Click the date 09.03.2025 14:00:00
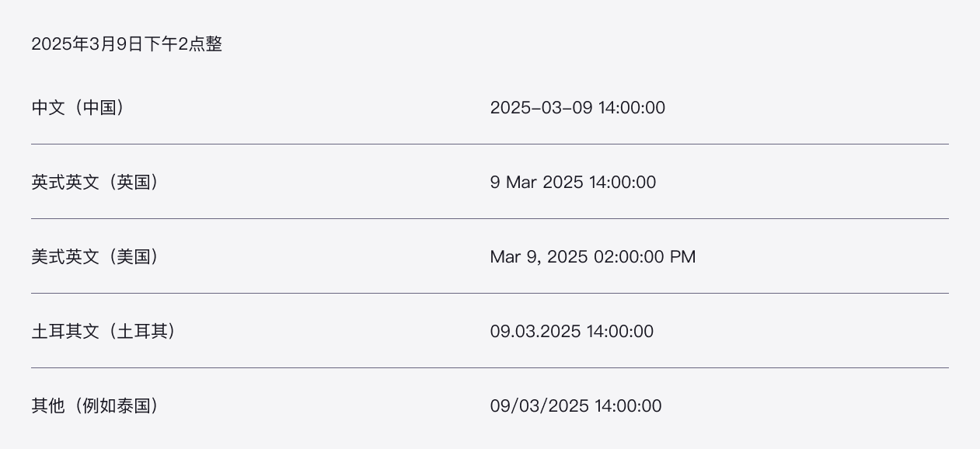 pyautogui.click(x=572, y=331)
